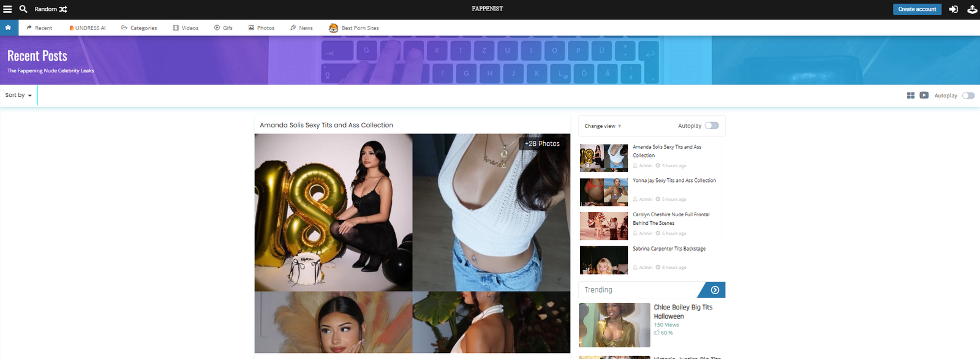Click the FAPPENIST site title
The image size is (980, 359).
[x=487, y=9]
